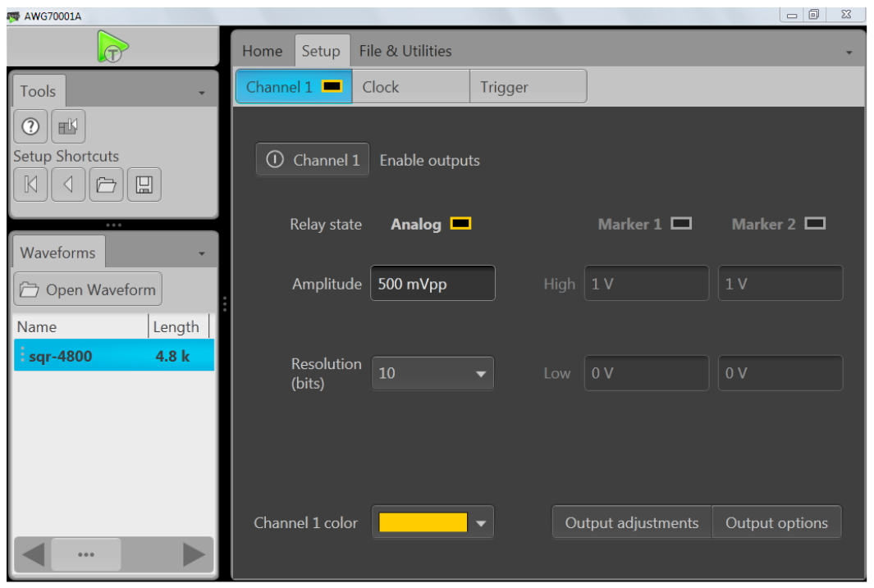
Task: Open the Help question mark icon
Action: point(30,125)
